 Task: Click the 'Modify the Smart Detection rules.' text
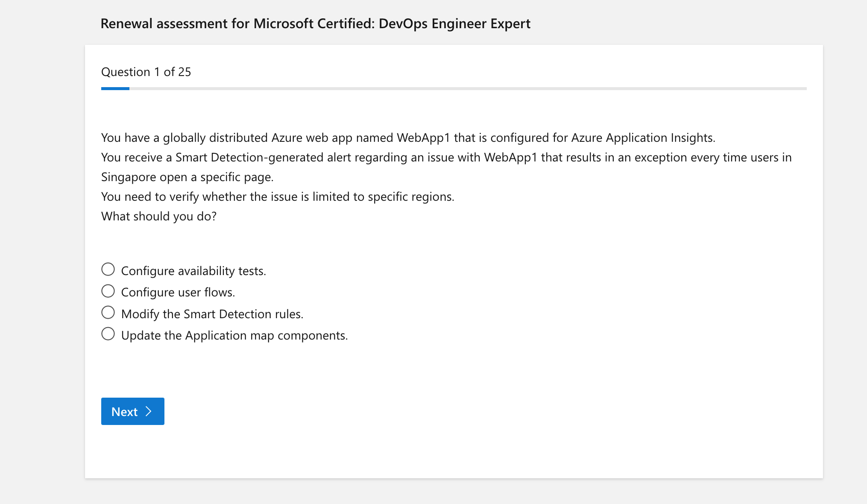click(x=212, y=314)
